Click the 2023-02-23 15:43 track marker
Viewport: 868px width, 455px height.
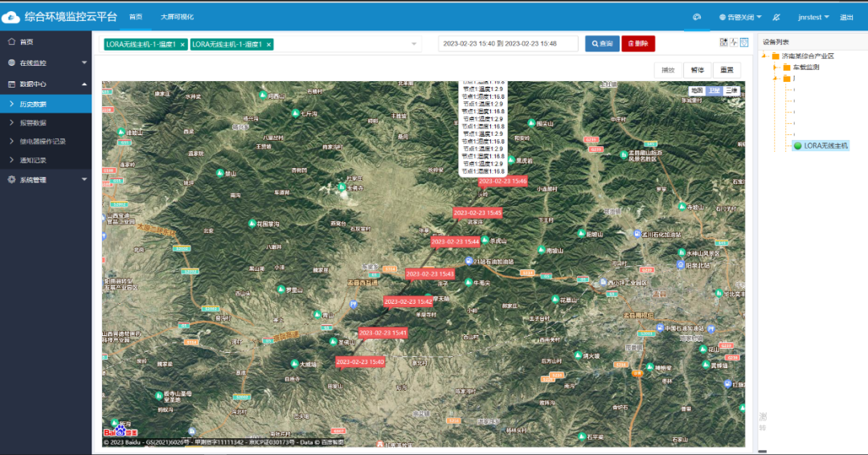429,274
